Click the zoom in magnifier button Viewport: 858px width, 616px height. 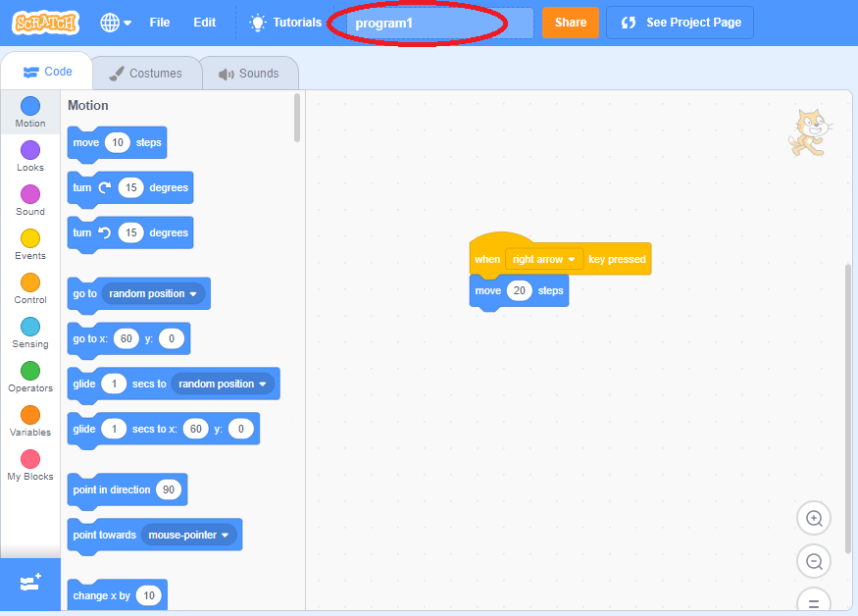point(814,518)
